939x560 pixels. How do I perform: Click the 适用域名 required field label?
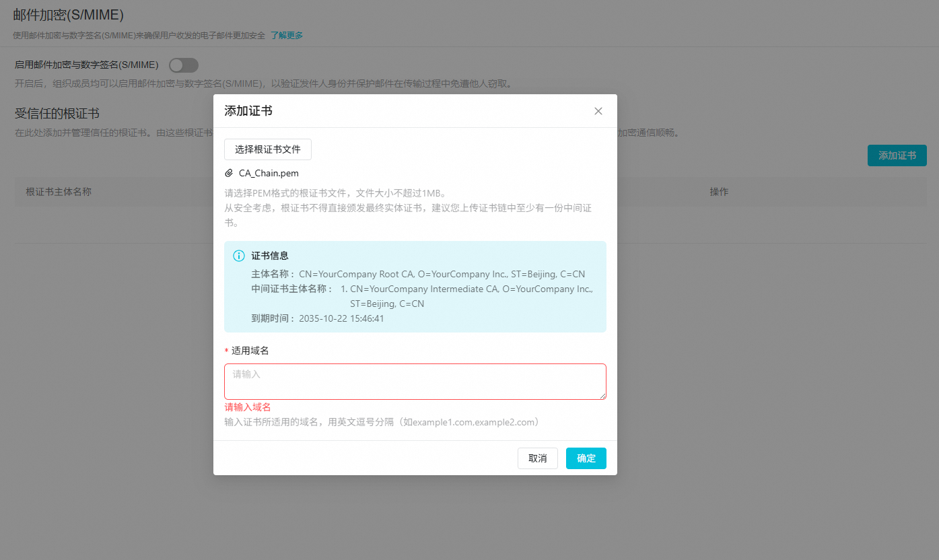pos(250,351)
